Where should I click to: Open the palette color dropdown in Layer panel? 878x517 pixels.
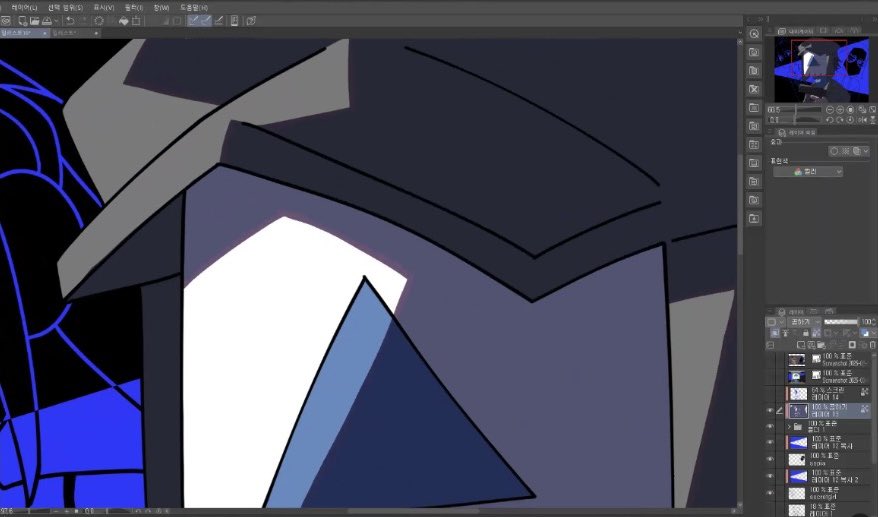click(776, 322)
